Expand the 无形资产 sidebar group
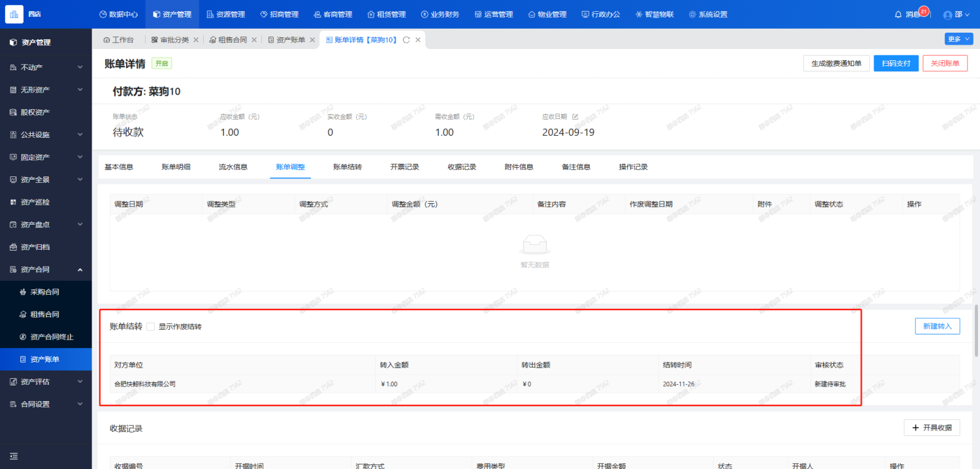The image size is (980, 469). (46, 89)
